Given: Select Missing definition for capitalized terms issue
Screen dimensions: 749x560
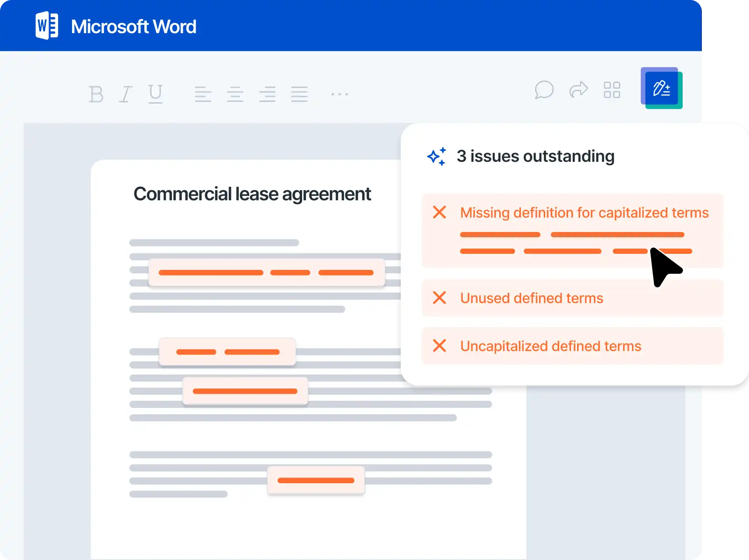Looking at the screenshot, I should click(x=584, y=213).
